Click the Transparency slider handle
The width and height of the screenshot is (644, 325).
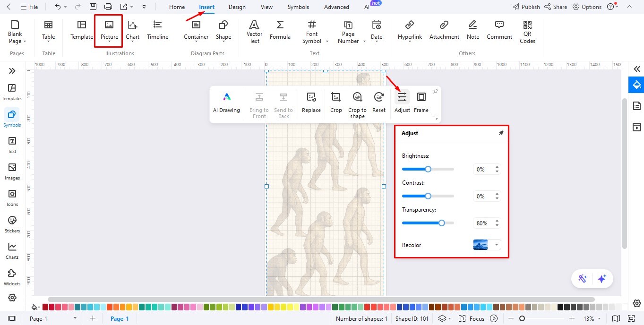pyautogui.click(x=442, y=223)
